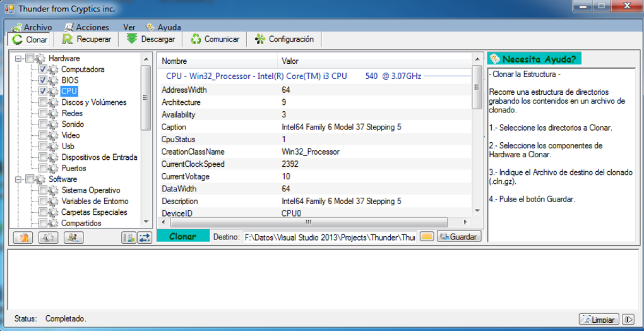Collapse the Hardware tree node
Viewport: 644px width, 331px height.
point(18,59)
